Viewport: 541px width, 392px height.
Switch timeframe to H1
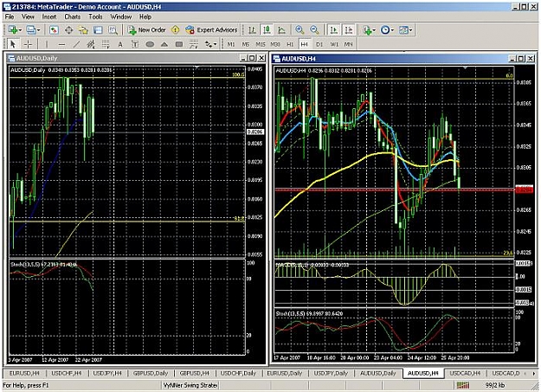pyautogui.click(x=290, y=44)
